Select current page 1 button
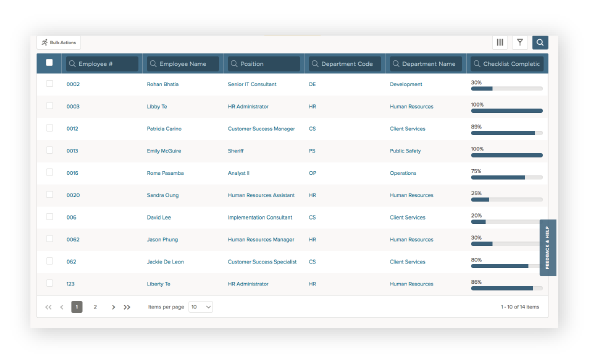Viewport: 593px width, 363px height. [77, 307]
